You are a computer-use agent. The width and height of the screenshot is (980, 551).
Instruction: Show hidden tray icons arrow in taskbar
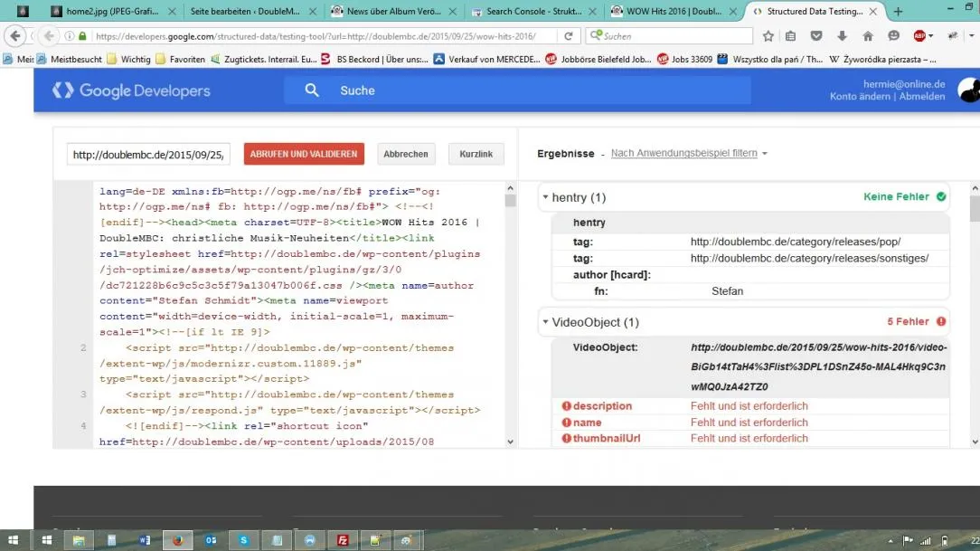tap(890, 541)
